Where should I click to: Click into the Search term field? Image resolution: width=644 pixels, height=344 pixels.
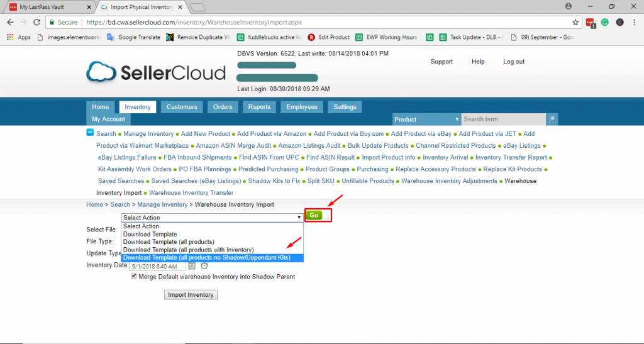pyautogui.click(x=504, y=119)
